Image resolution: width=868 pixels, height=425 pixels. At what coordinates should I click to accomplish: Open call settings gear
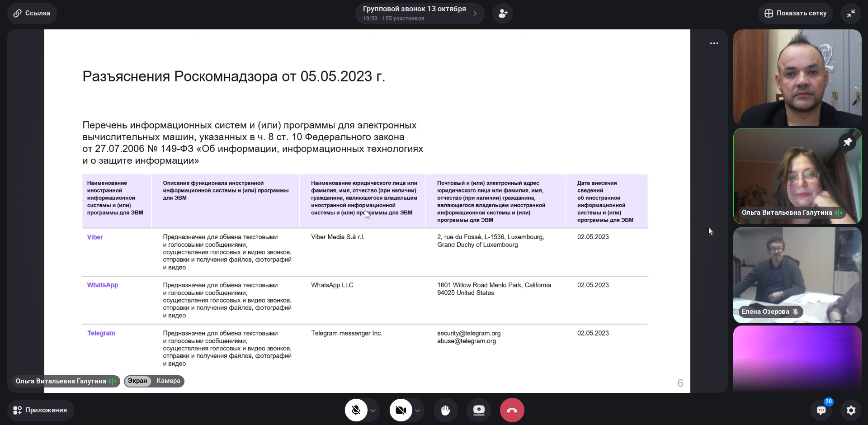tap(851, 410)
